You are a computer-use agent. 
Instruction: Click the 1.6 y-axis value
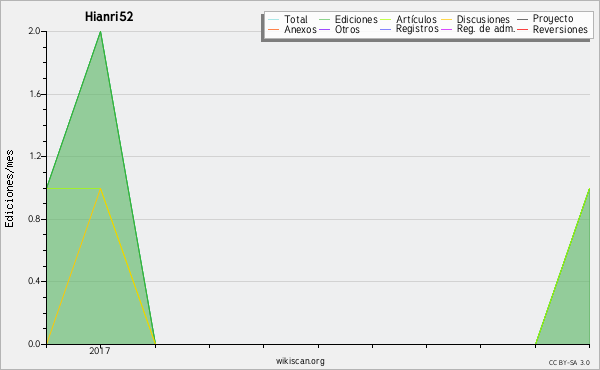click(x=35, y=94)
